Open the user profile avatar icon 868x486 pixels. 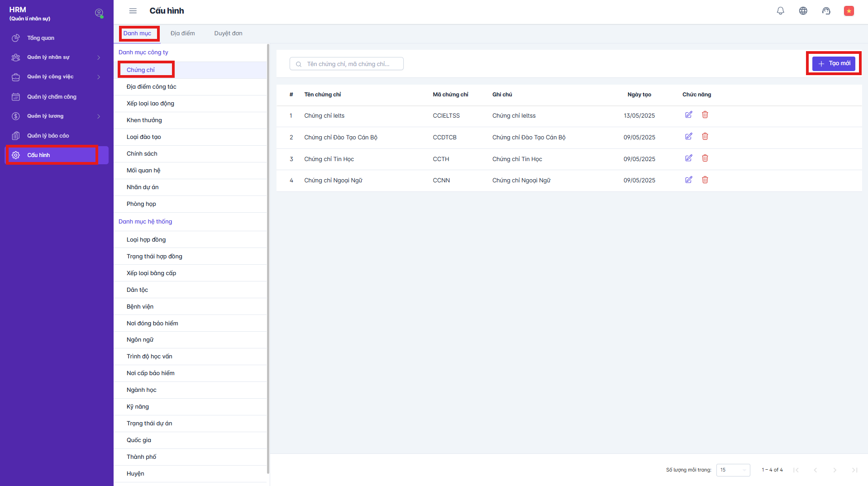pos(99,13)
